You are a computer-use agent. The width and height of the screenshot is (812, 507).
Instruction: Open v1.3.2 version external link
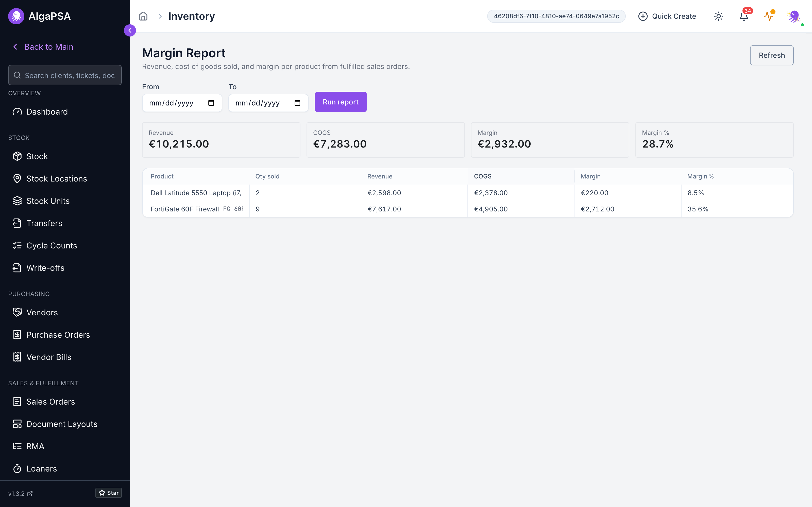[x=20, y=494]
